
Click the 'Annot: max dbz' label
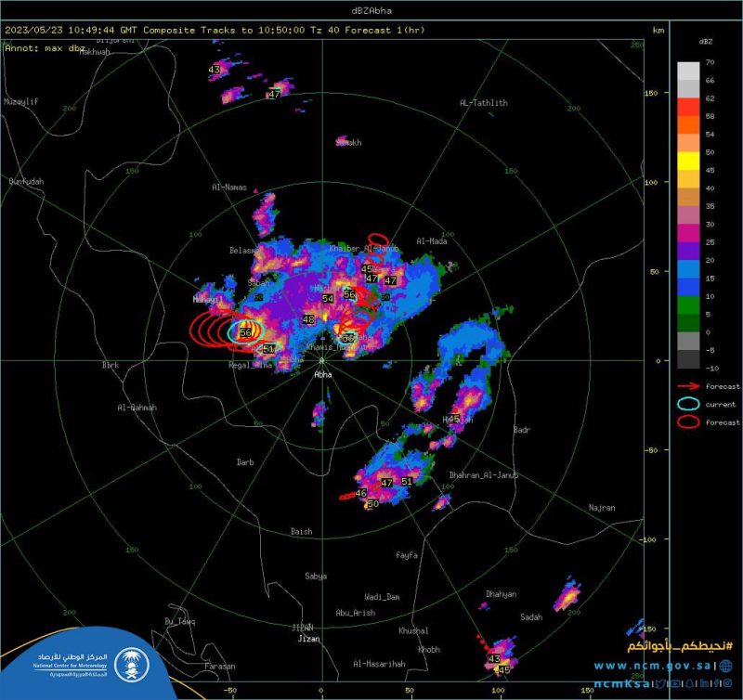(x=45, y=48)
